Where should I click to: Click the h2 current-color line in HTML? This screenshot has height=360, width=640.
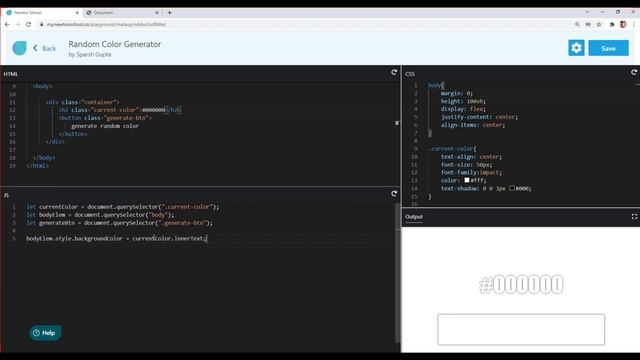[x=120, y=110]
